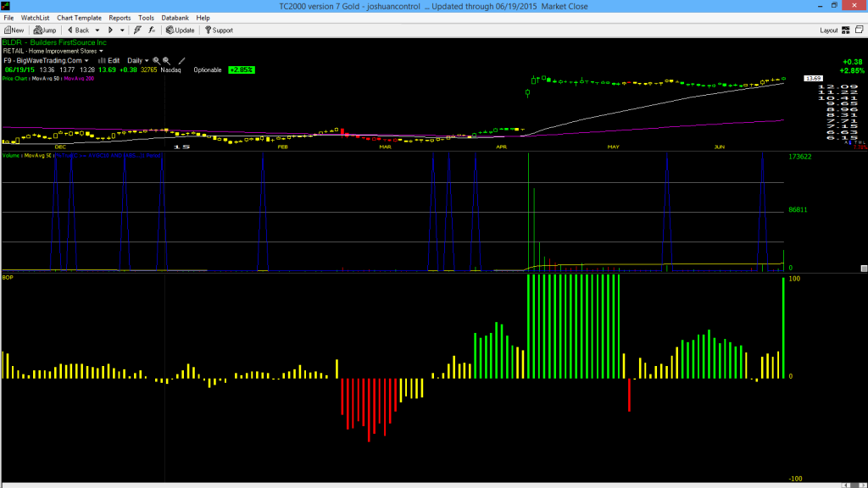868x488 pixels.
Task: Click the 06/19/15 date in the quote line
Action: click(x=19, y=70)
